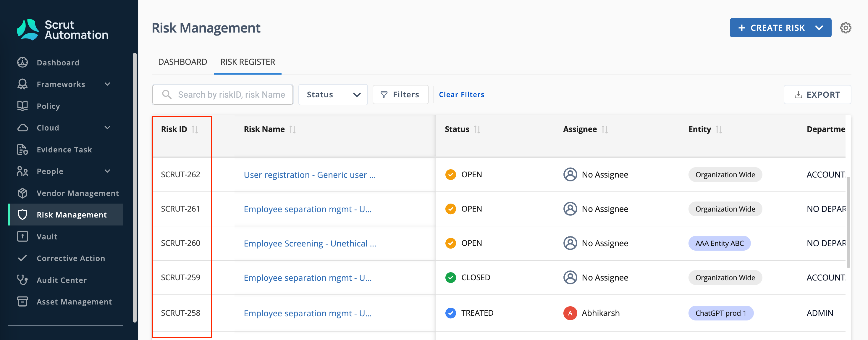Image resolution: width=868 pixels, height=340 pixels.
Task: Click the Evidence Task document icon
Action: pos(22,149)
